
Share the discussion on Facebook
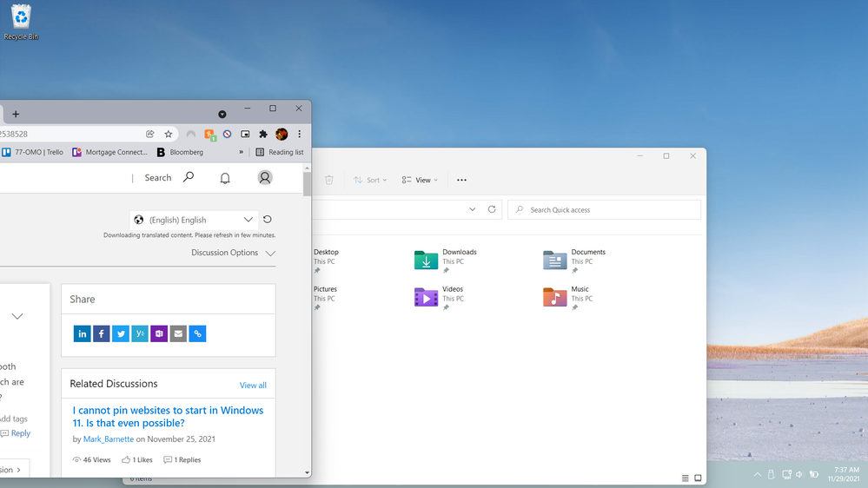coord(102,333)
